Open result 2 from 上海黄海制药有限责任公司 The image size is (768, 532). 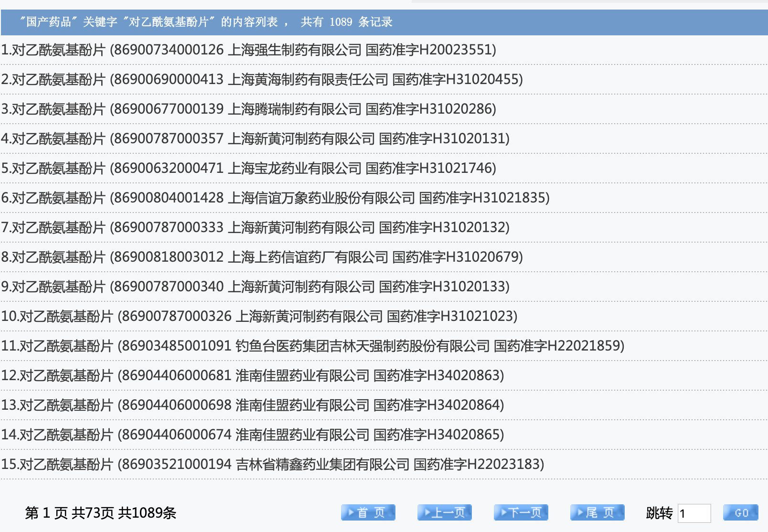pos(262,79)
